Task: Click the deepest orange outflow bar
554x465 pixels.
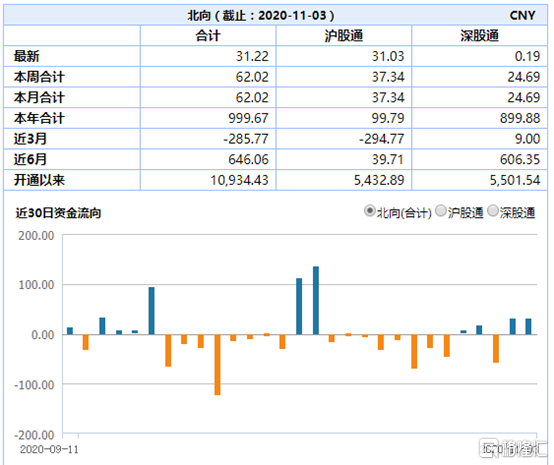Action: tap(217, 365)
